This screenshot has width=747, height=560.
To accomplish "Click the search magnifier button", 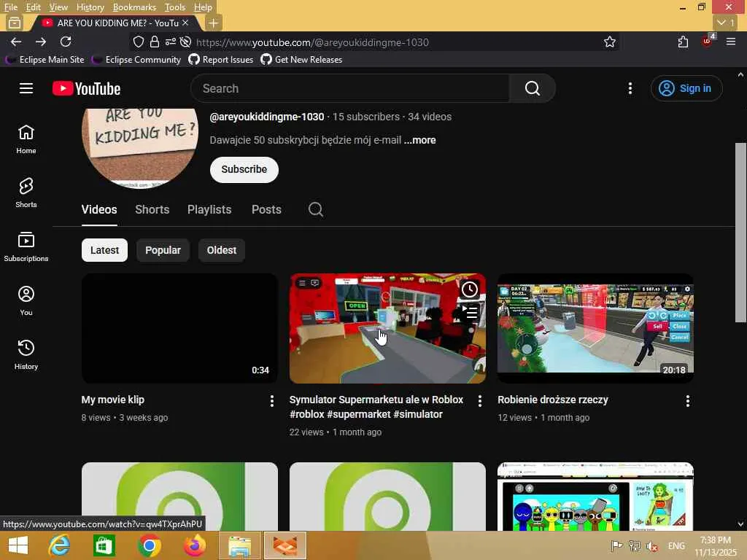I will [x=532, y=88].
